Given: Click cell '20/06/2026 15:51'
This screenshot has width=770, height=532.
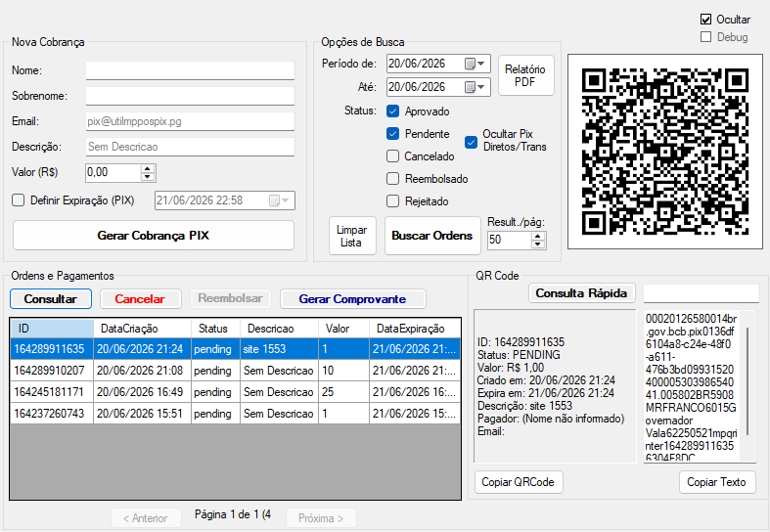Looking at the screenshot, I should pyautogui.click(x=143, y=414).
